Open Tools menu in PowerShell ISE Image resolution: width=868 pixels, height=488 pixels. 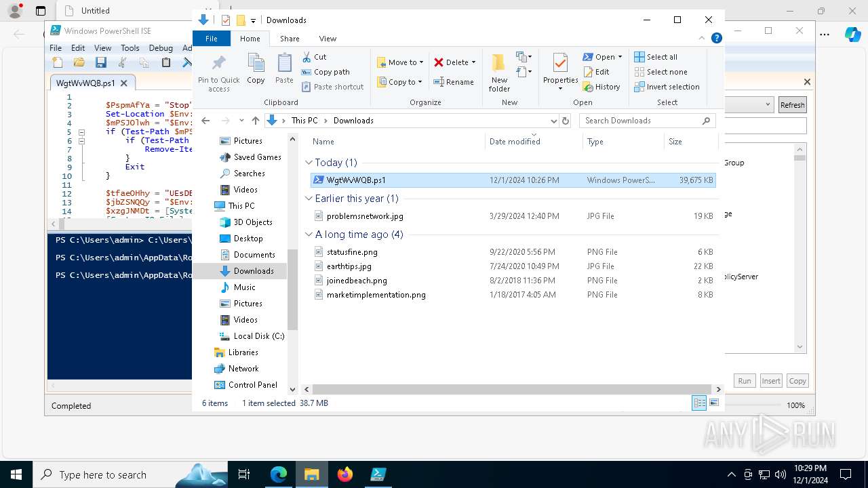click(130, 48)
